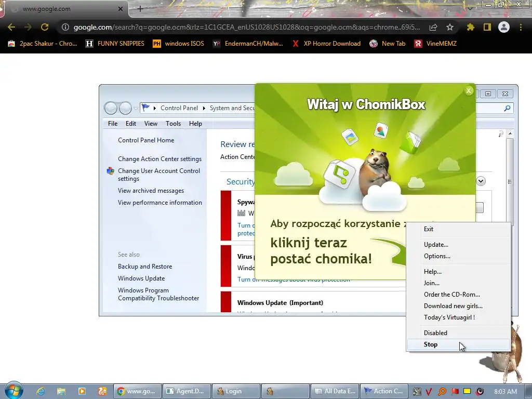Image resolution: width=532 pixels, height=399 pixels.
Task: Click the Action Center vertical scrollbar
Action: tap(510, 181)
